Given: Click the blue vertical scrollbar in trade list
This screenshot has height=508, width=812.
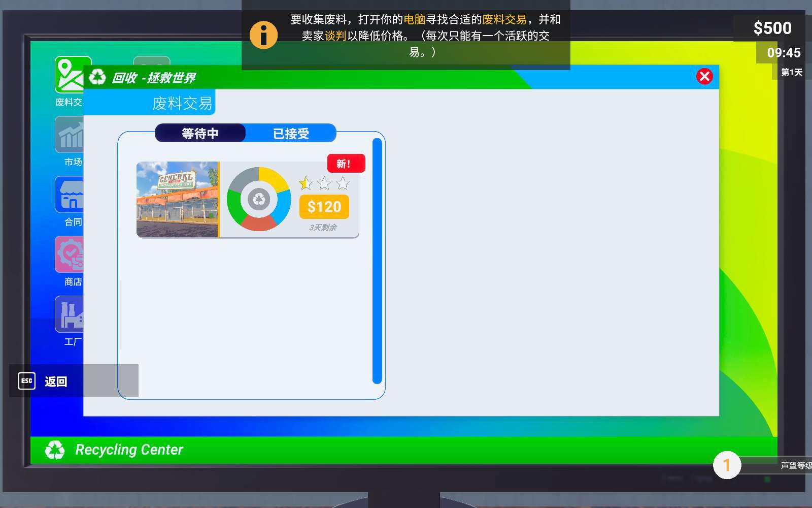Looking at the screenshot, I should click(x=377, y=261).
